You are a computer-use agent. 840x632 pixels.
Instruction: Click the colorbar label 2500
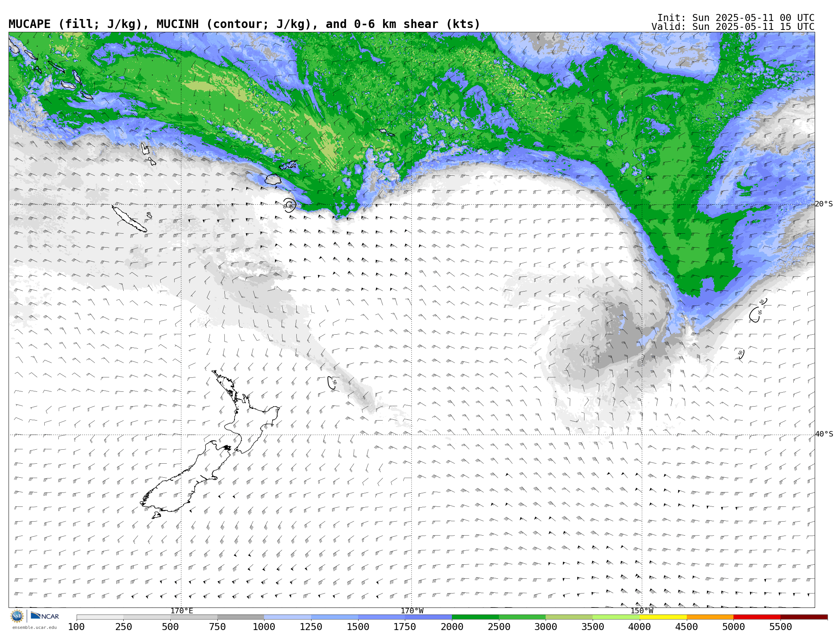[x=499, y=627]
